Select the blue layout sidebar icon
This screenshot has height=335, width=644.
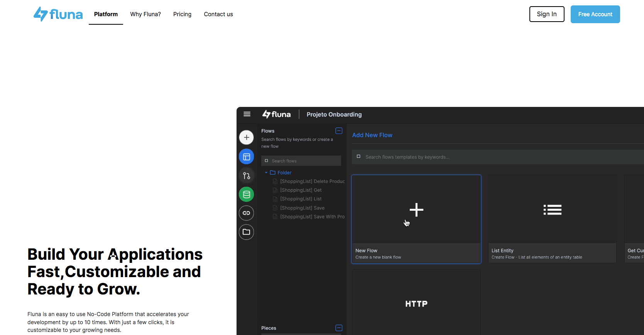click(x=247, y=157)
